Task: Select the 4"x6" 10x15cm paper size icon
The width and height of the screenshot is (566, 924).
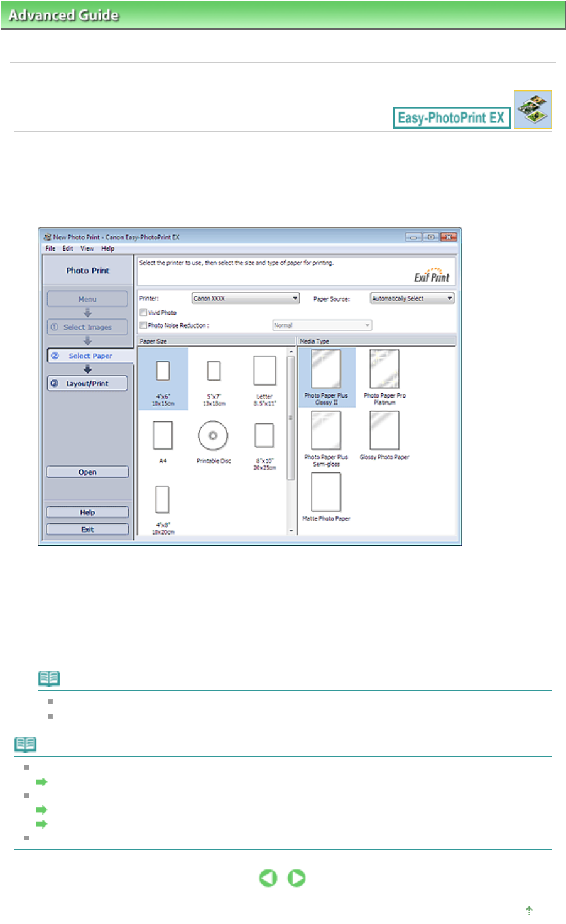Action: click(x=163, y=371)
